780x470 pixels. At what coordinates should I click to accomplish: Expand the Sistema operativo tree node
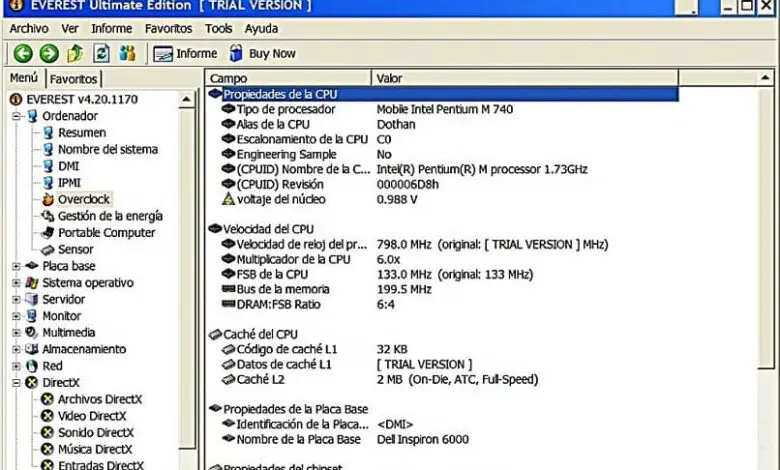click(x=16, y=283)
